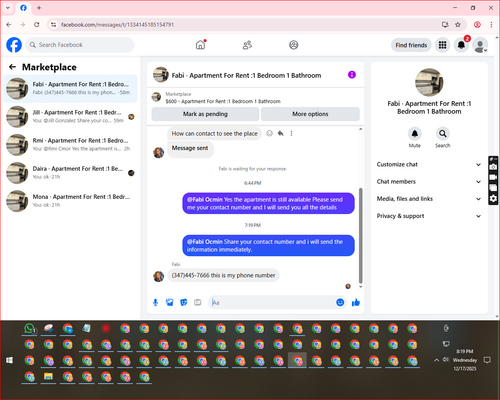React to 'How can contact' message with emoji icon
The image size is (500, 400).
click(x=269, y=133)
